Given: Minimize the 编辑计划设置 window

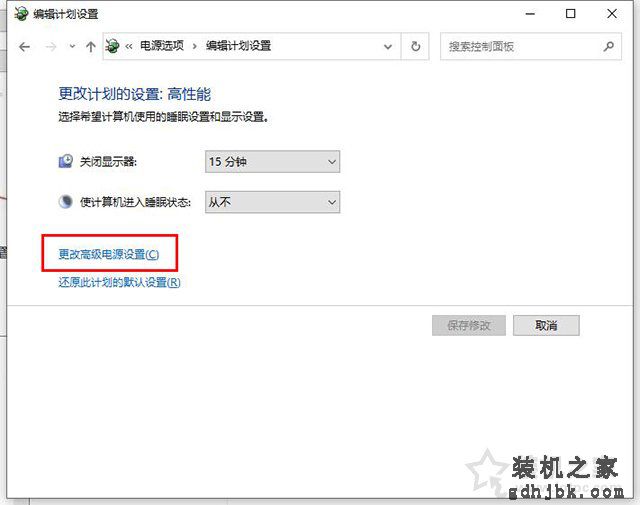Looking at the screenshot, I should click(530, 14).
